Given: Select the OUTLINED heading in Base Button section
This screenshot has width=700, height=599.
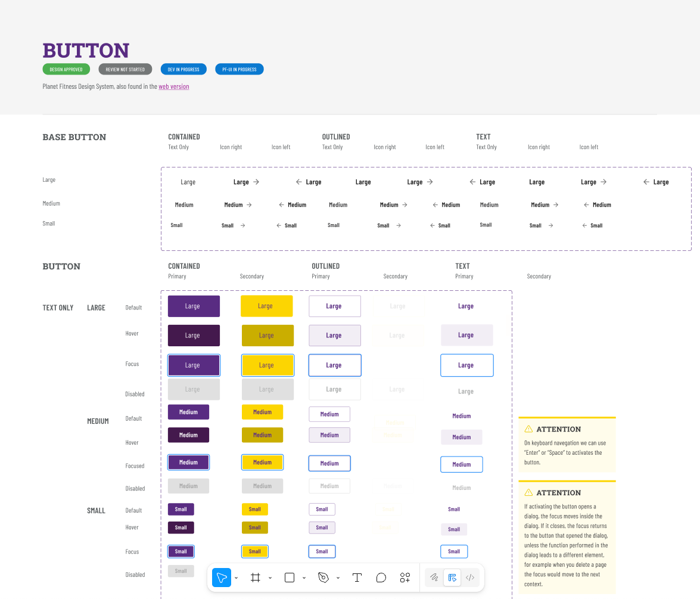Looking at the screenshot, I should [x=336, y=136].
